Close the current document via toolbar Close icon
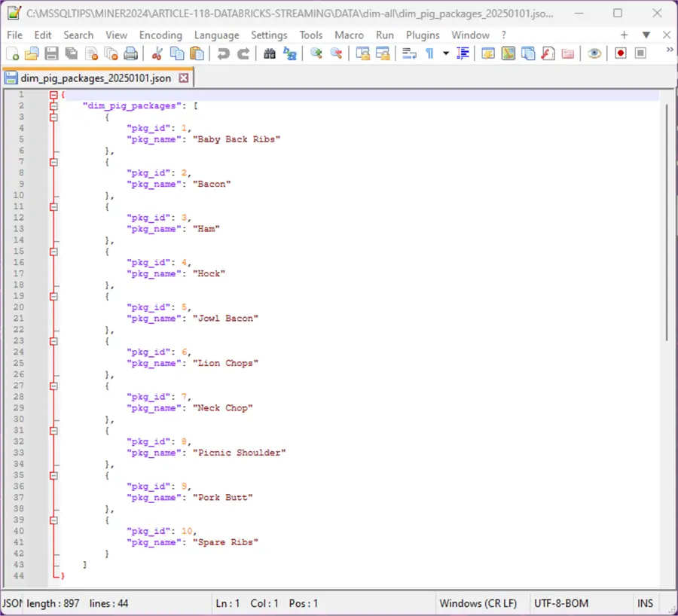Viewport: 678px width, 616px height. click(x=91, y=53)
